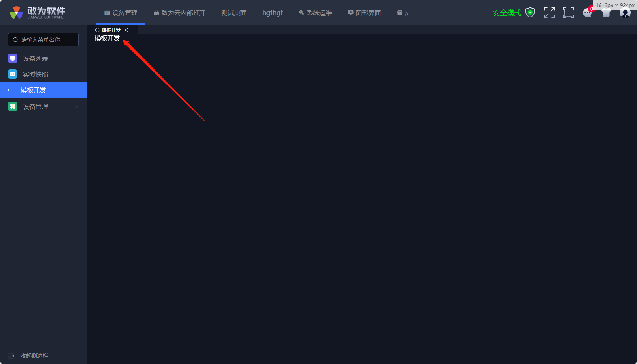Open the theme t-shirt icon
Screen dimensions: 637x364
click(606, 13)
